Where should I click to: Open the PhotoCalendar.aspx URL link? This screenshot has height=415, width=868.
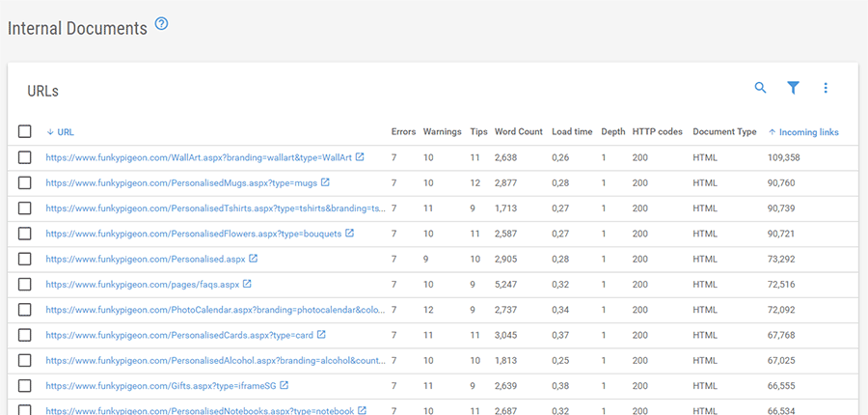coord(216,310)
